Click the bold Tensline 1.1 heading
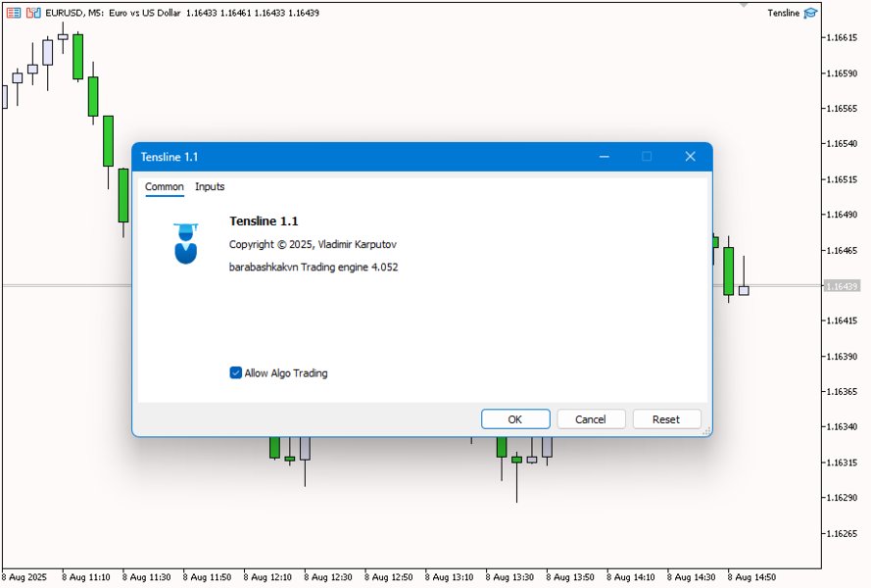Screen dimensions: 871x588 (x=264, y=221)
